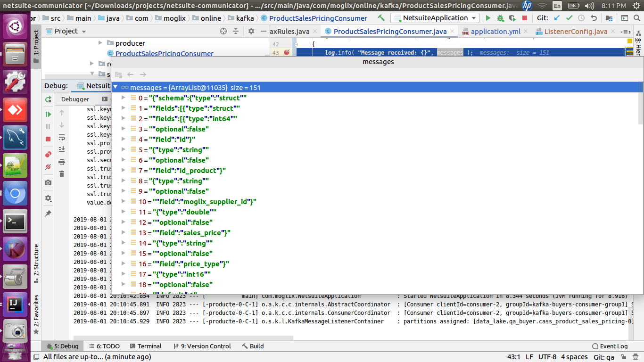
Task: Show the hidden editor tabs dropdown
Action: [626, 32]
